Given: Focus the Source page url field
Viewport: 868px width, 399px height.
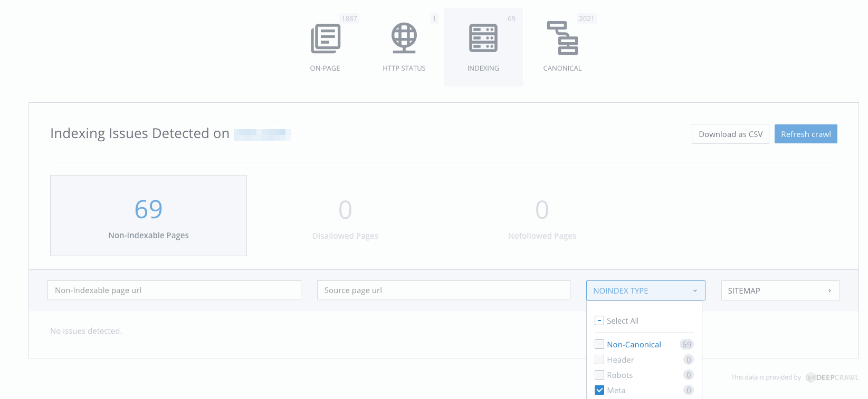Looking at the screenshot, I should coord(444,290).
